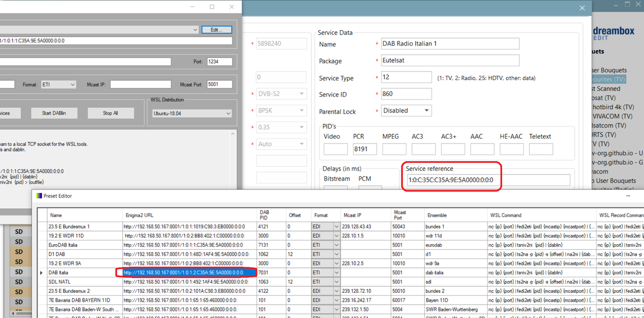Screen dimensions: 644x318
Task: Click the AAC PID field
Action: [482, 149]
